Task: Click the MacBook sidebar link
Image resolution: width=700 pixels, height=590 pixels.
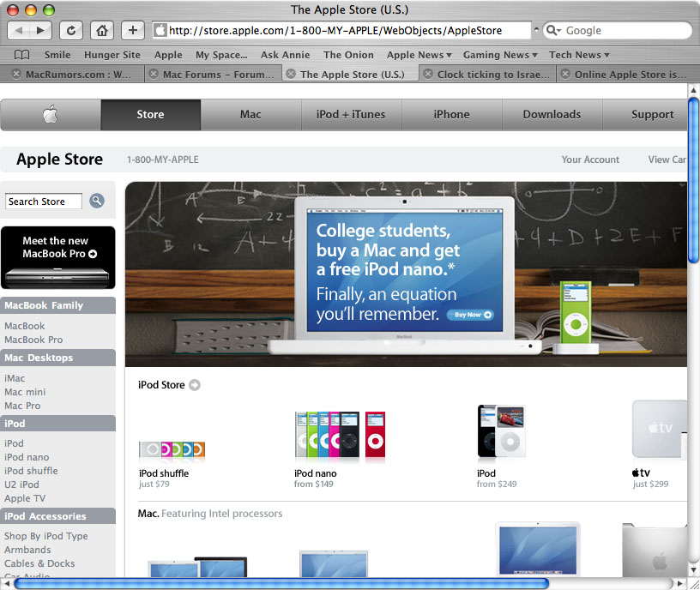Action: (x=25, y=326)
